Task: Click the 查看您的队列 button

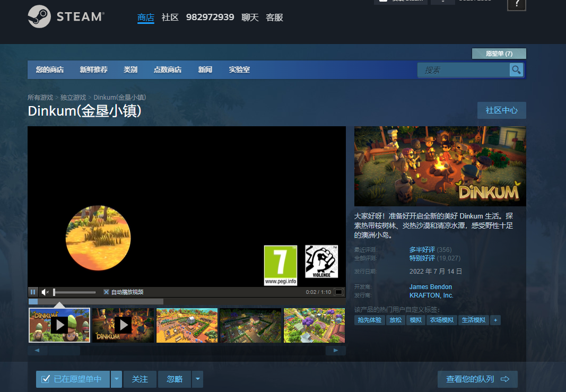Action: point(477,379)
